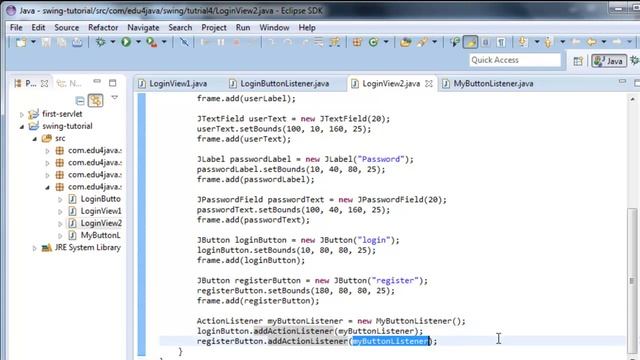Toggle Skip All Breakpoints icon
Screen dimensions: 640x360
184,42
